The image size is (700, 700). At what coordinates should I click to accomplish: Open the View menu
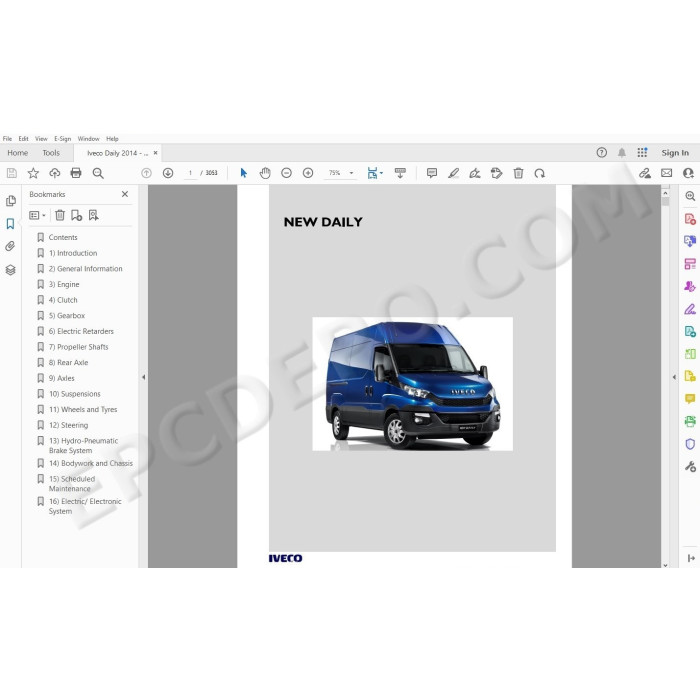point(41,139)
